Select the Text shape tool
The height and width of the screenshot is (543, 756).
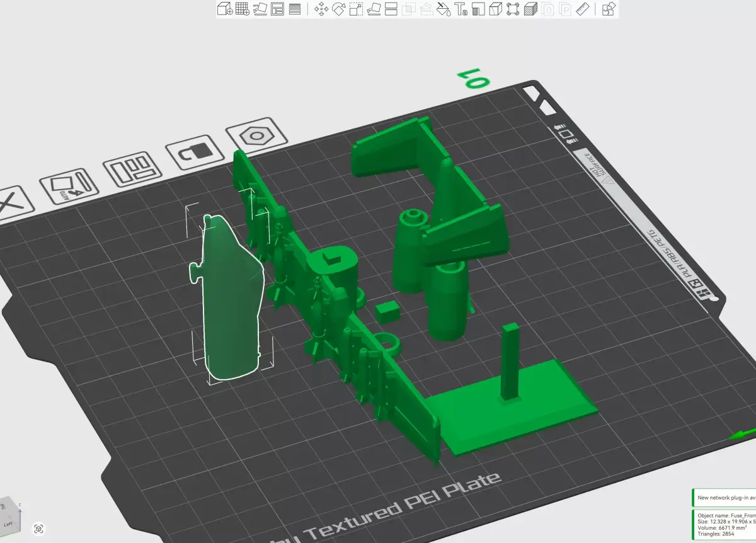click(x=461, y=9)
